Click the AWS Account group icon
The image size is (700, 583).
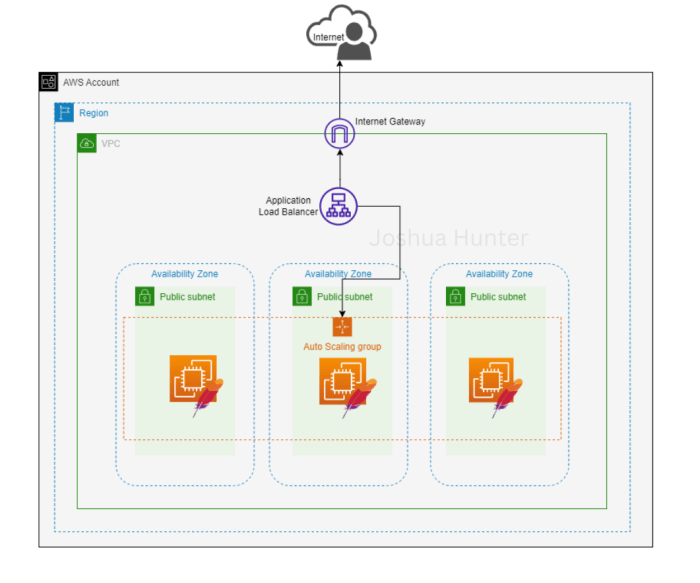48,82
